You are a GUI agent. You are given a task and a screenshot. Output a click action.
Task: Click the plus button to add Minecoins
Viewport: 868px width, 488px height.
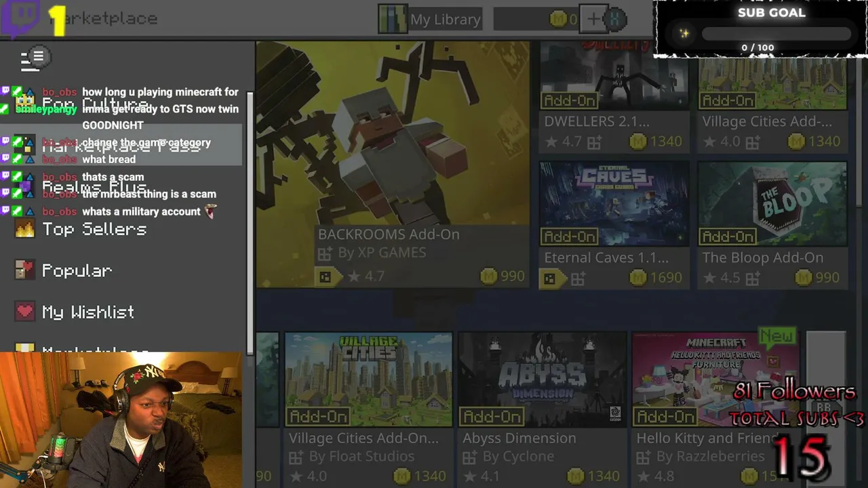tap(593, 19)
